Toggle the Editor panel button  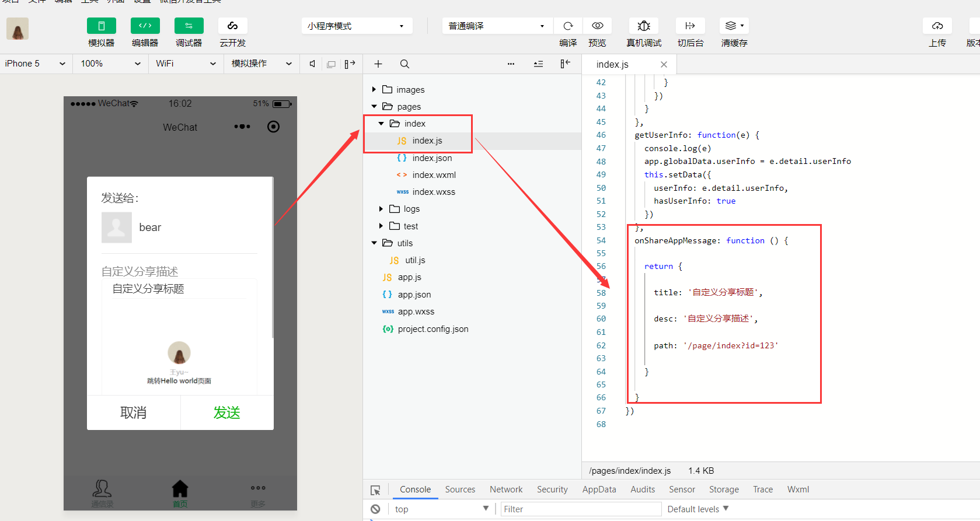click(x=145, y=26)
